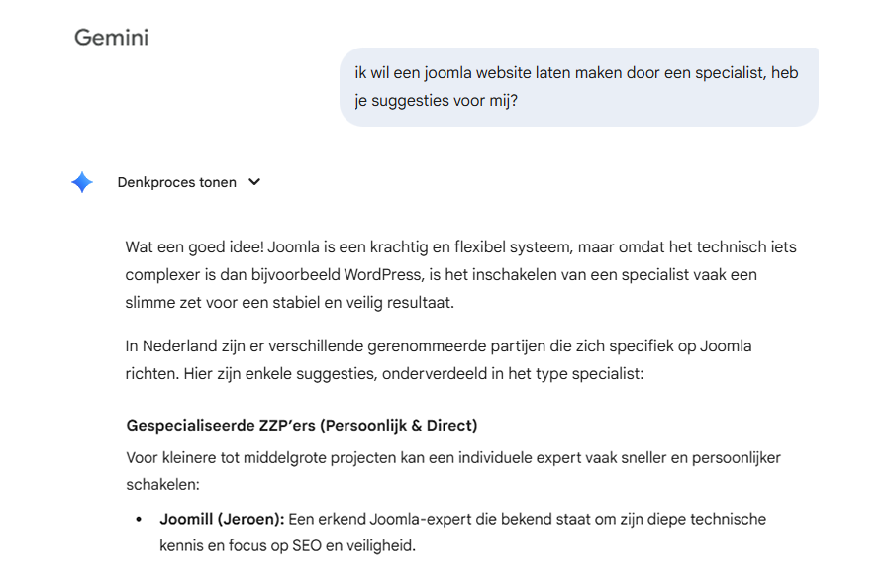Click the blue Gemini sparkle icon

pyautogui.click(x=82, y=182)
